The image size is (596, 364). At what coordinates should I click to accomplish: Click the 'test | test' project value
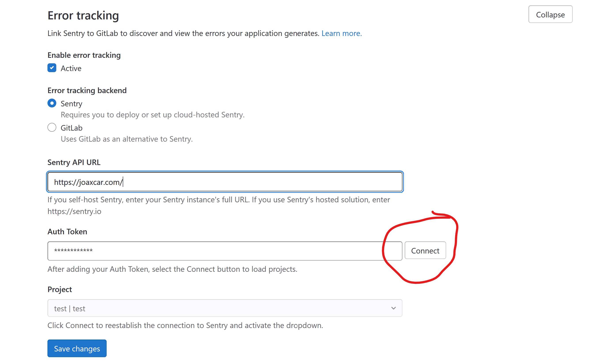70,309
